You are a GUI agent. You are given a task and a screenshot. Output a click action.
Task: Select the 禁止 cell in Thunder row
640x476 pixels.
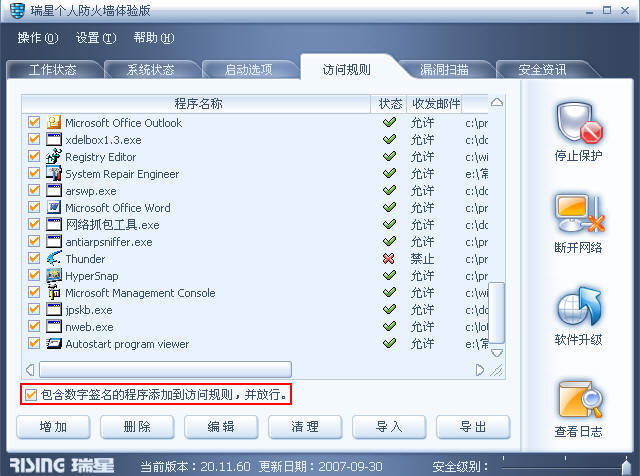coord(422,259)
